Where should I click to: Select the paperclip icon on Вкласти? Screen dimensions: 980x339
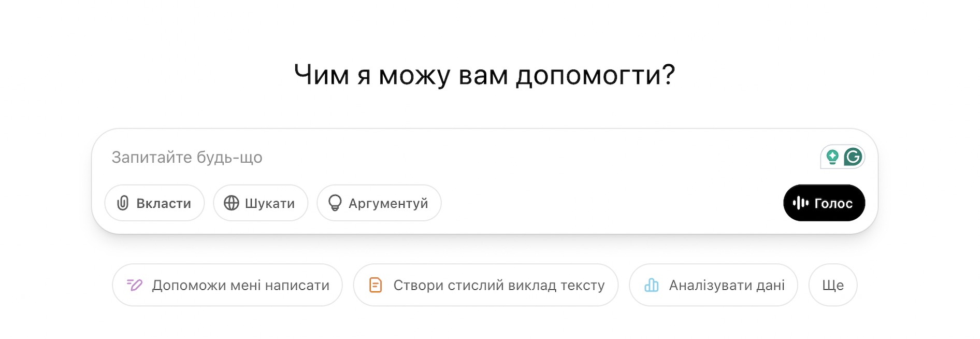coord(122,203)
